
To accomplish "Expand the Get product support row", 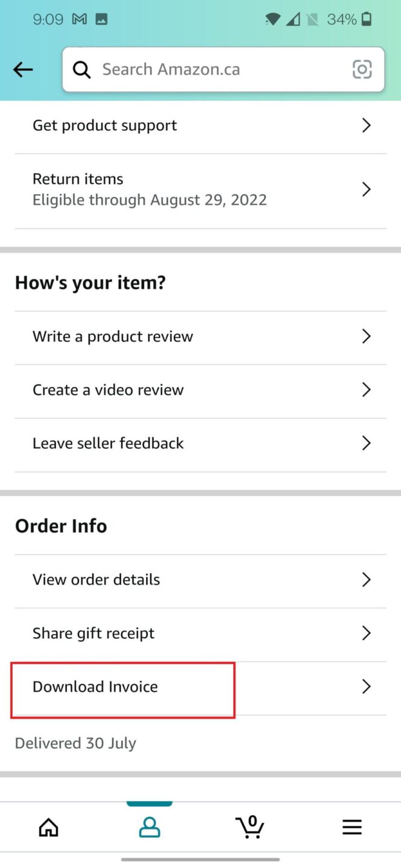I will (x=199, y=125).
